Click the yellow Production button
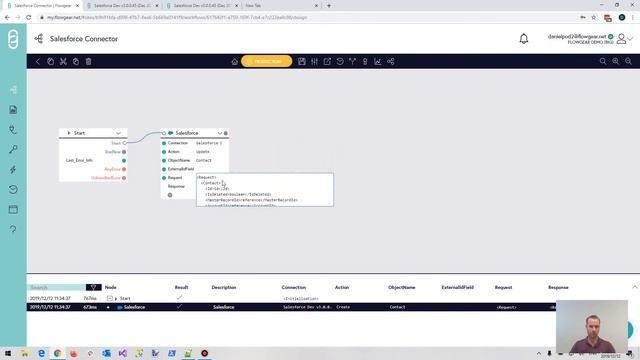 267,61
